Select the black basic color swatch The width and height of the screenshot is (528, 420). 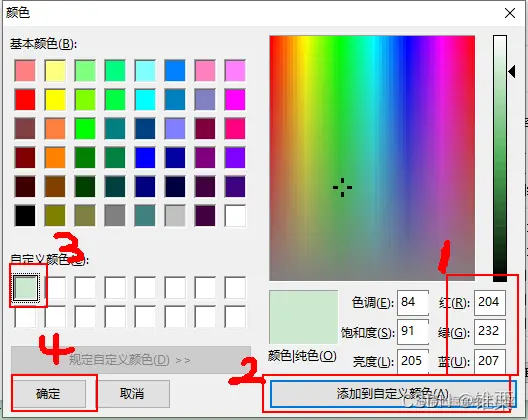[x=25, y=215]
